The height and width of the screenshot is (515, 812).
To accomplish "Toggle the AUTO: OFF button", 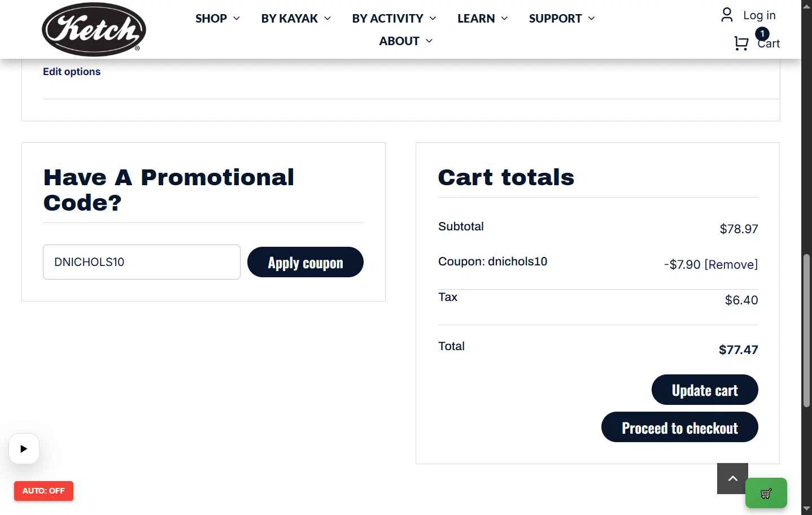I will click(x=43, y=491).
